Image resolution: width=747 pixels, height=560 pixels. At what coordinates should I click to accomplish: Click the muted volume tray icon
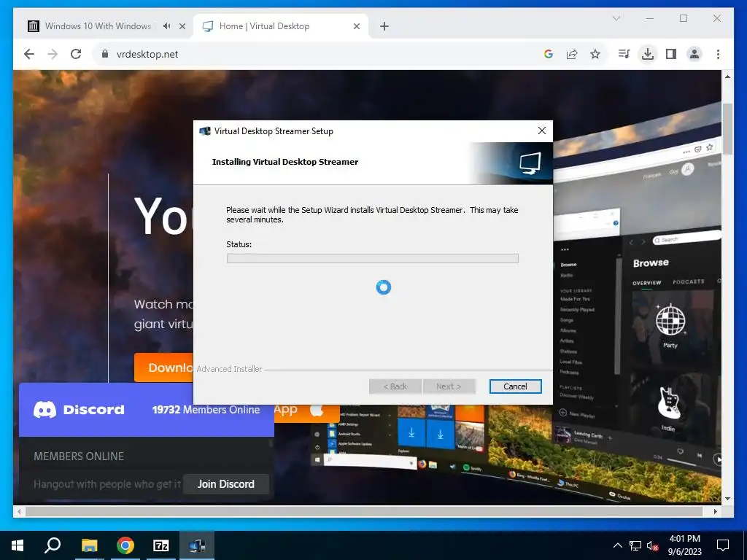652,545
